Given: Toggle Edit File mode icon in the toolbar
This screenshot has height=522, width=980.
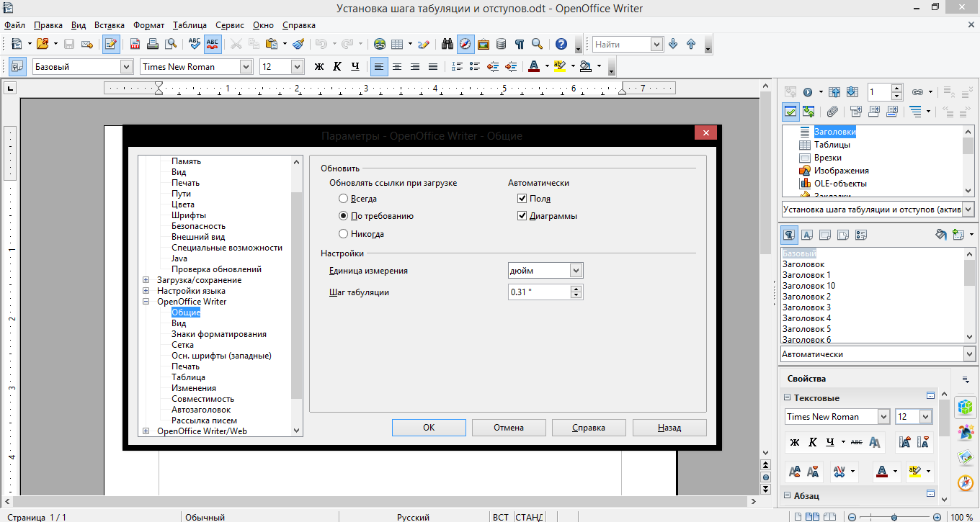Looking at the screenshot, I should pos(111,44).
